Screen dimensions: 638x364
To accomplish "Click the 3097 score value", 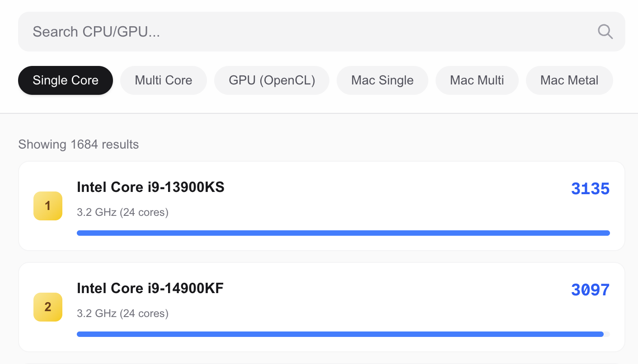I will tap(591, 290).
